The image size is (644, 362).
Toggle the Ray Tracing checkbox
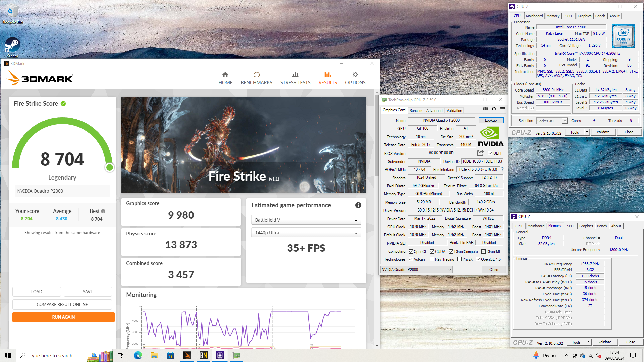tap(432, 259)
